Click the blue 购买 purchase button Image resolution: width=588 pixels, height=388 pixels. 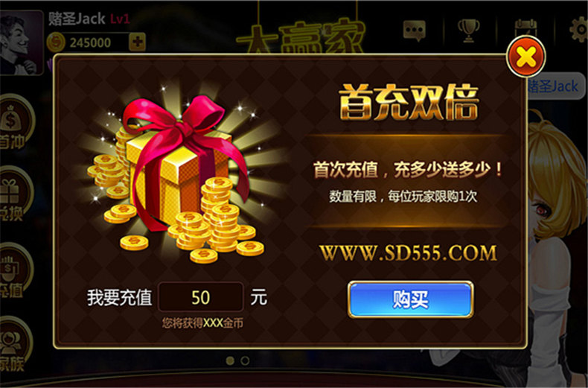[410, 299]
